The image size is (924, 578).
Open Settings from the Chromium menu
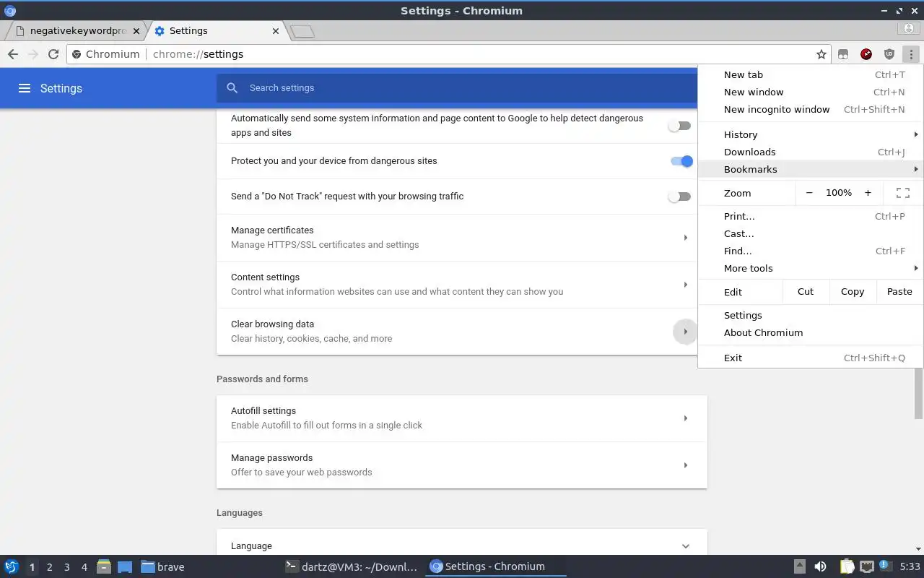click(811, 315)
